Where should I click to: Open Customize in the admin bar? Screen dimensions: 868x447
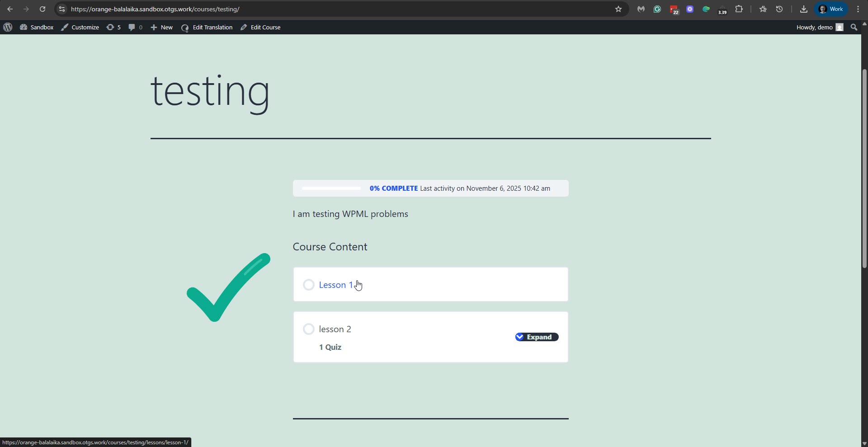[x=80, y=27]
